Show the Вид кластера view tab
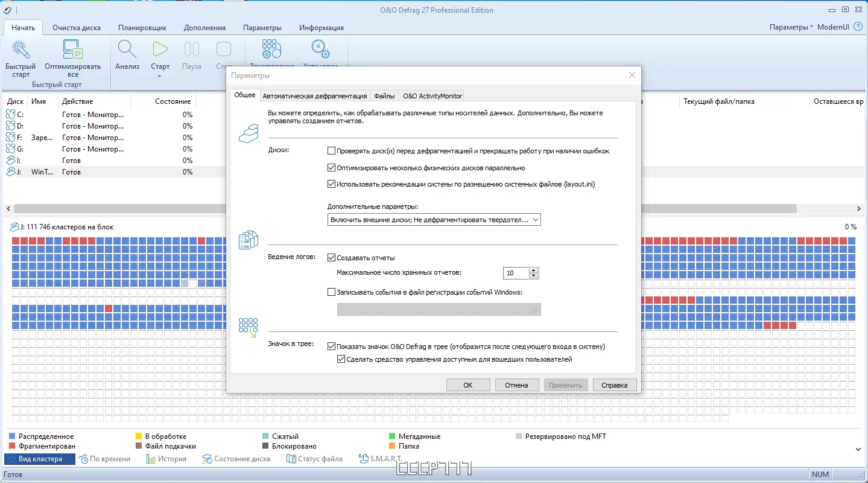This screenshot has height=483, width=868. pyautogui.click(x=40, y=459)
